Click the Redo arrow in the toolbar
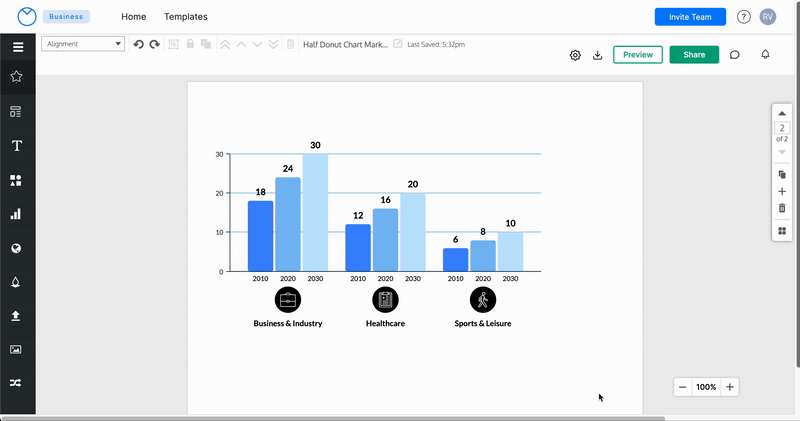Image resolution: width=800 pixels, height=421 pixels. tap(155, 45)
